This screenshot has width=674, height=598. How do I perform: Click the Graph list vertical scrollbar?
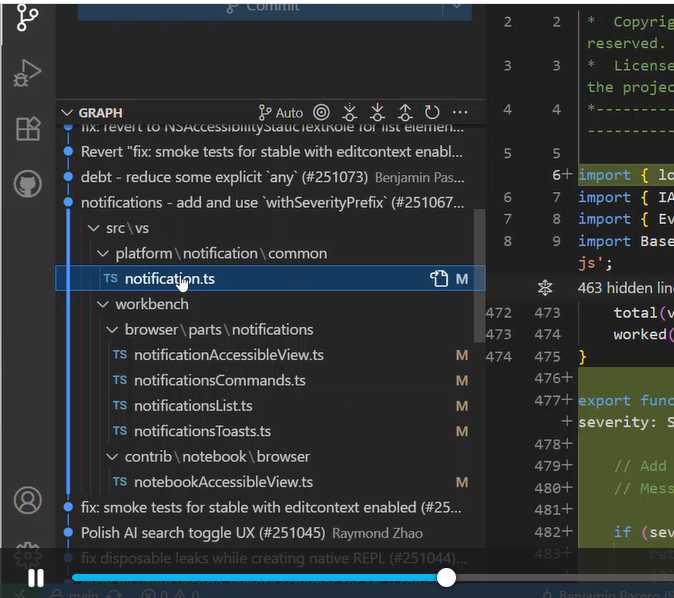pyautogui.click(x=479, y=275)
